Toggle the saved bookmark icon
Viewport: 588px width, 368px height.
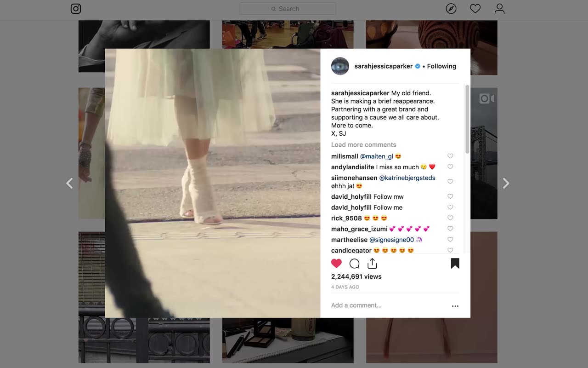(x=455, y=264)
